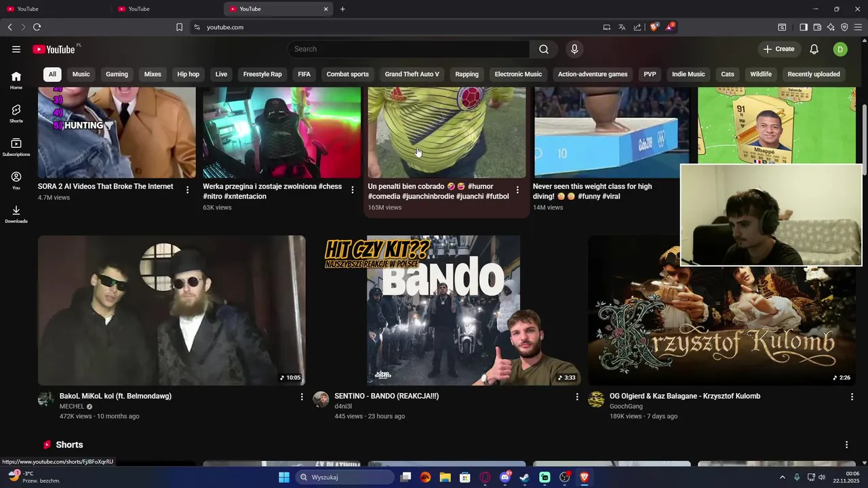The height and width of the screenshot is (488, 868).
Task: Open File Explorer from the taskbar
Action: (x=446, y=477)
